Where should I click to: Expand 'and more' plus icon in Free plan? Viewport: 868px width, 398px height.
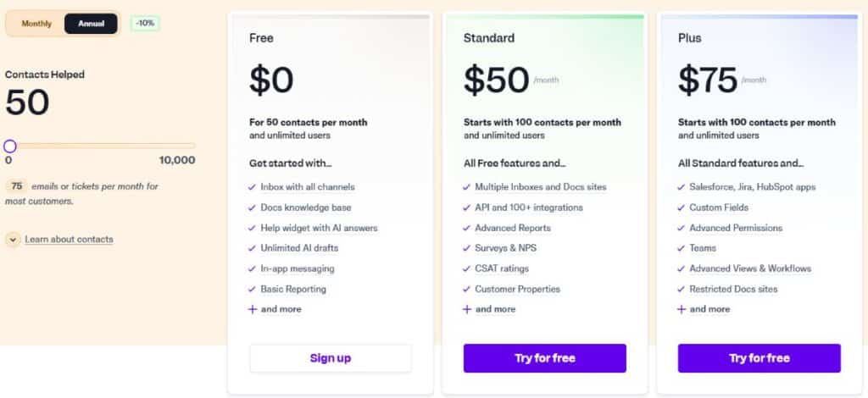click(x=253, y=309)
